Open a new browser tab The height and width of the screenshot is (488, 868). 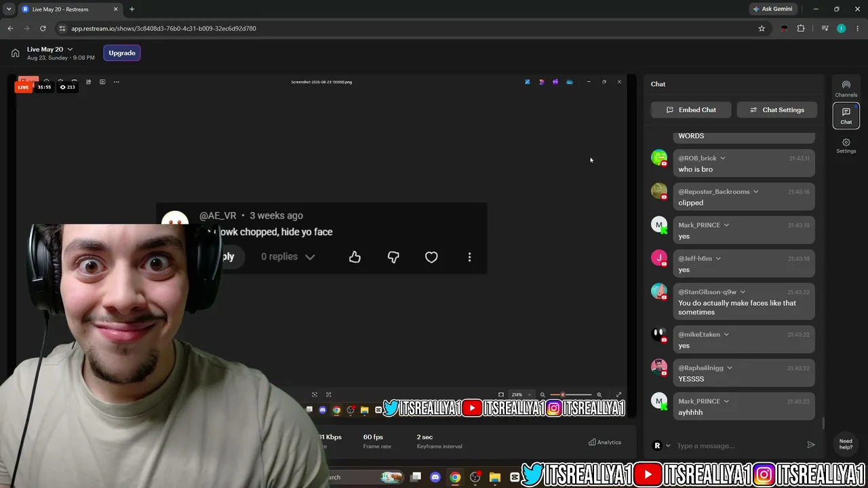pos(132,9)
